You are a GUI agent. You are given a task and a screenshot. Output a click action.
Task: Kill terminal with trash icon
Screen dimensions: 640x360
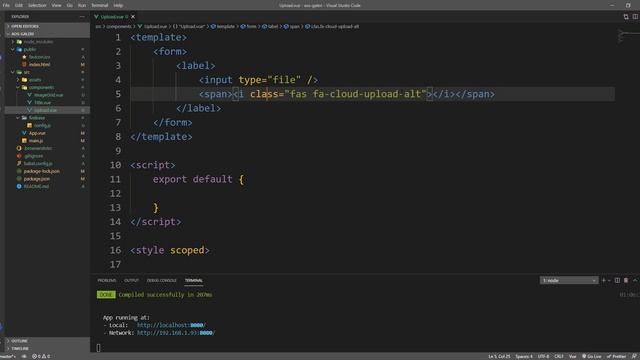626,280
